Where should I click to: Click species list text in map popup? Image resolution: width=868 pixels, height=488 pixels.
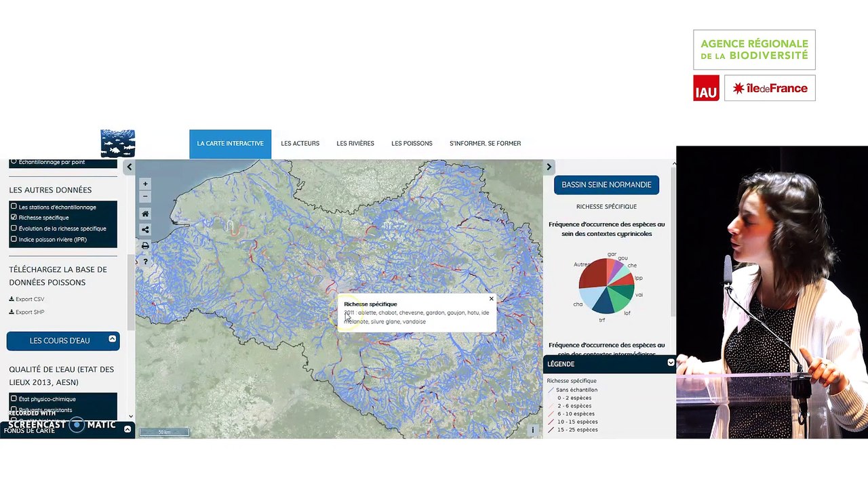coord(416,317)
